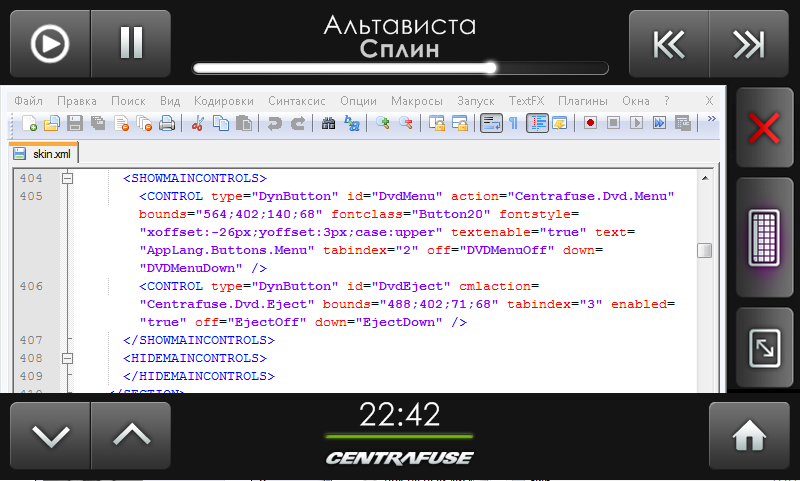Image resolution: width=800 pixels, height=481 pixels.
Task: Toggle word wrap in the toolbar
Action: pyautogui.click(x=490, y=124)
